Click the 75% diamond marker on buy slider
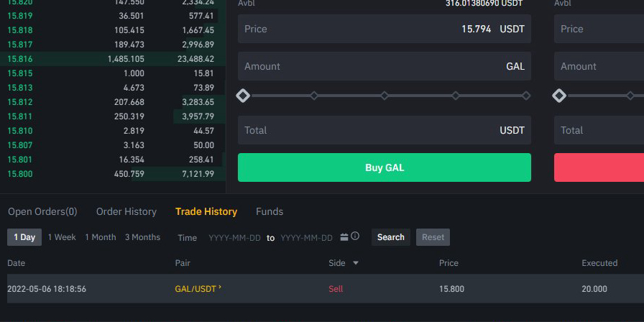The height and width of the screenshot is (322, 644). [x=456, y=96]
